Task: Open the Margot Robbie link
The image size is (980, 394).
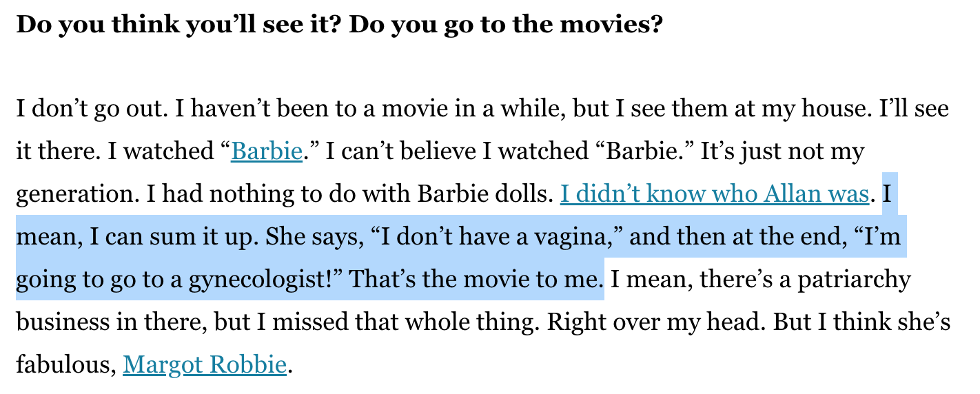Action: [x=204, y=365]
